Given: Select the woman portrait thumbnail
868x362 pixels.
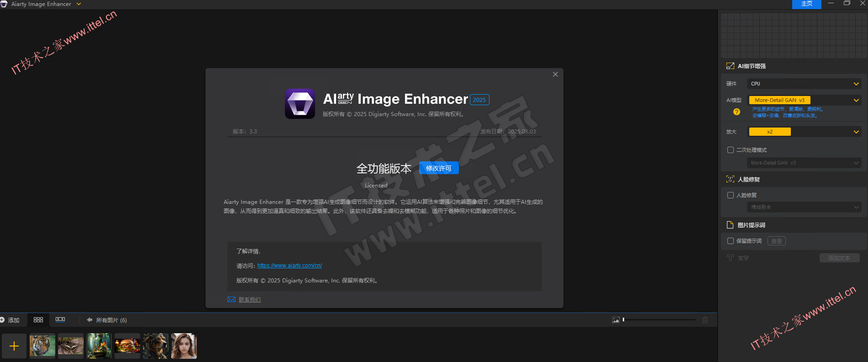Looking at the screenshot, I should point(184,346).
